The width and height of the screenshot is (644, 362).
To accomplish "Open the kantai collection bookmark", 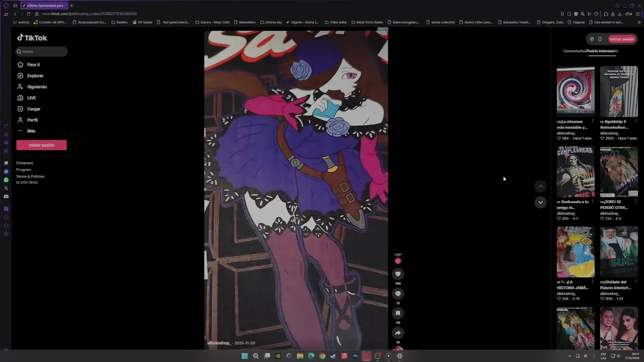I will tap(440, 22).
